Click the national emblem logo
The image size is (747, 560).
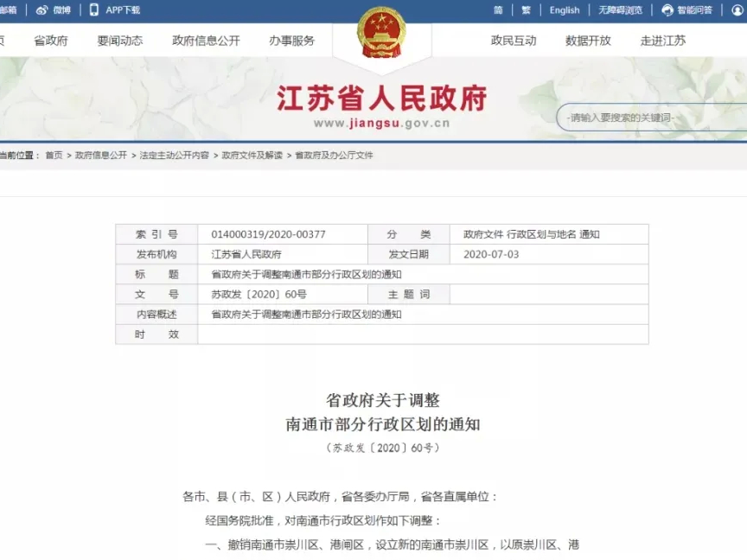click(x=381, y=32)
